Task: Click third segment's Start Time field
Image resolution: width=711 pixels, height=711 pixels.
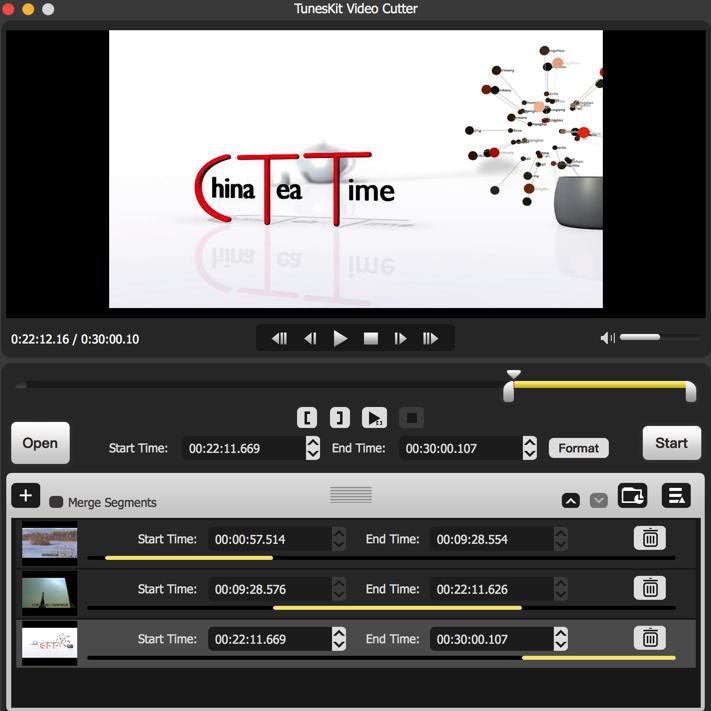Action: 270,638
